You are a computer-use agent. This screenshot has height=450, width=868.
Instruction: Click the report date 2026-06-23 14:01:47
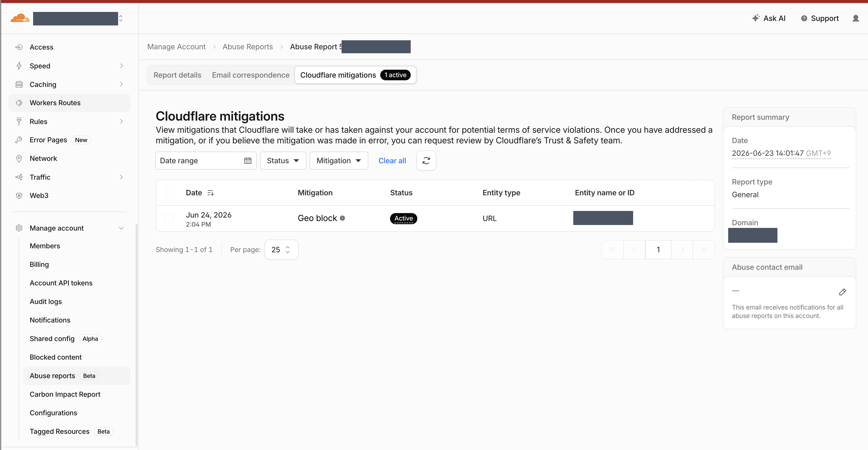(x=768, y=153)
